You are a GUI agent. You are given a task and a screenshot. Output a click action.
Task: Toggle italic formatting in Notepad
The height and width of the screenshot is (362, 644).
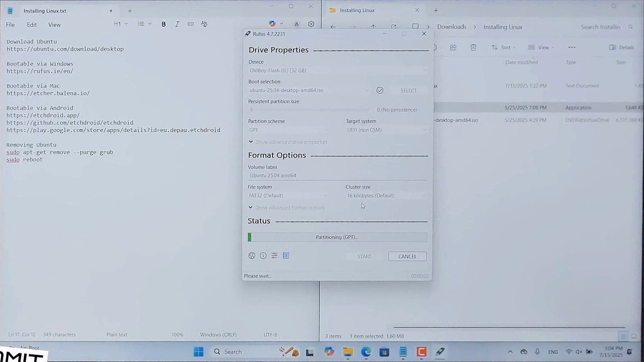point(177,24)
